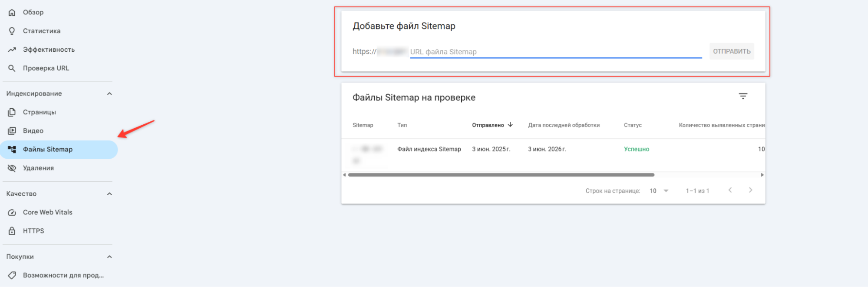Click the Страницы pages icon
Viewport: 868px width, 287px height.
pos(12,112)
